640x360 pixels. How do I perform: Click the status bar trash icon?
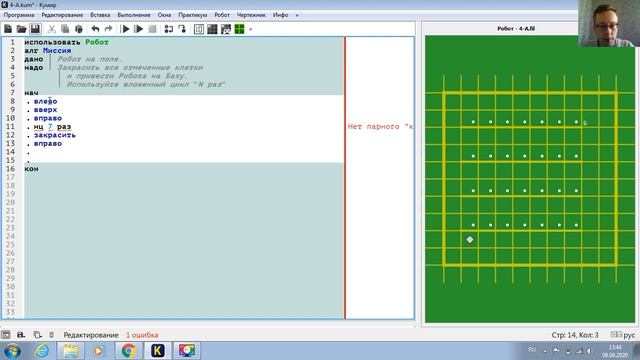[51, 335]
